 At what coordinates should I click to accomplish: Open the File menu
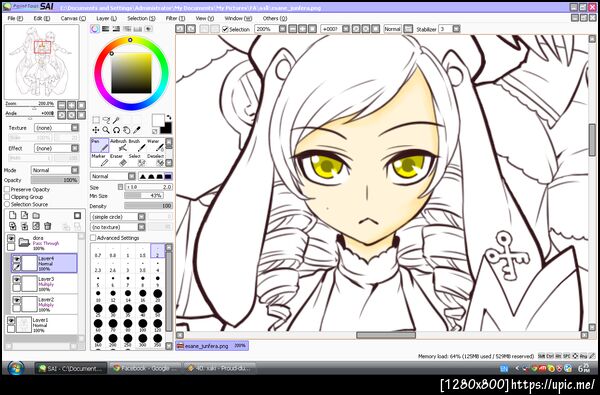pos(15,18)
